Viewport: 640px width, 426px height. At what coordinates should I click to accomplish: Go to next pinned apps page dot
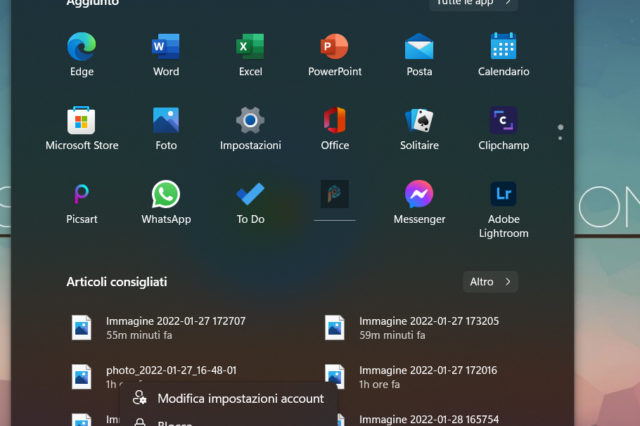[560, 138]
